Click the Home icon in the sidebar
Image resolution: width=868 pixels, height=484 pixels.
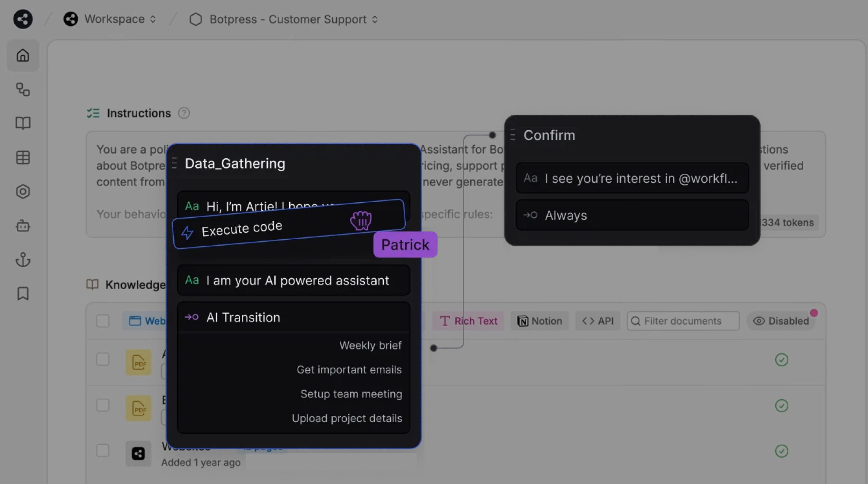pyautogui.click(x=23, y=55)
